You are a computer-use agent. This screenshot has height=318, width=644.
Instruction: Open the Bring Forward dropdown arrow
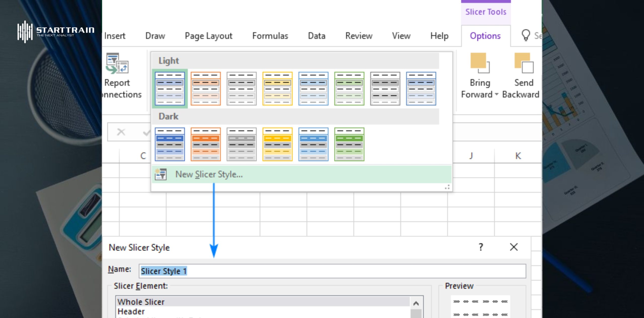pos(497,95)
